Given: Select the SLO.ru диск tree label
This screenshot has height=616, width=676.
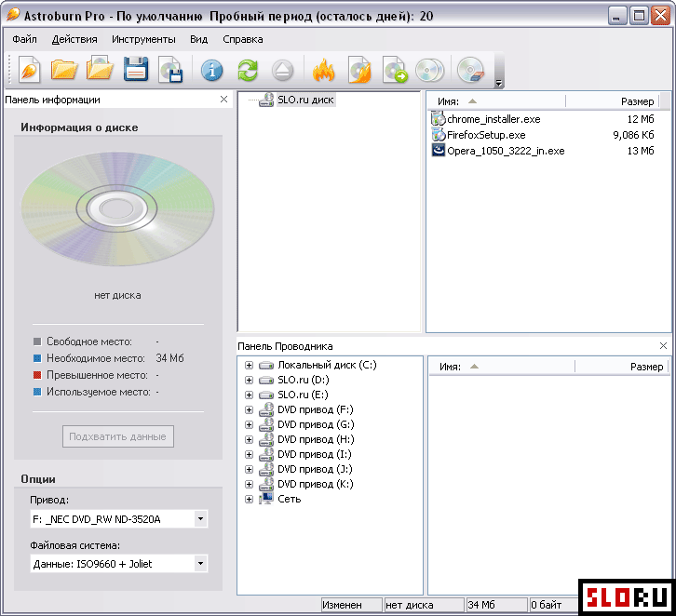Looking at the screenshot, I should pyautogui.click(x=305, y=100).
